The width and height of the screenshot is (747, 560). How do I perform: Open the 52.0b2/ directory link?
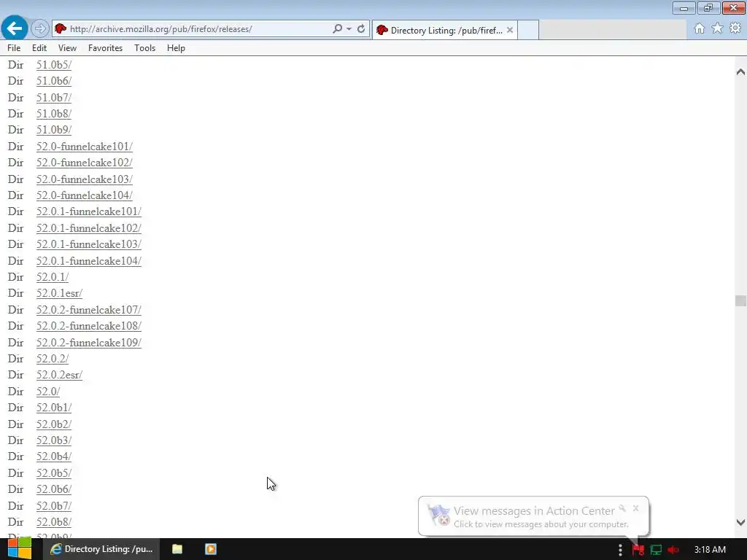tap(54, 425)
